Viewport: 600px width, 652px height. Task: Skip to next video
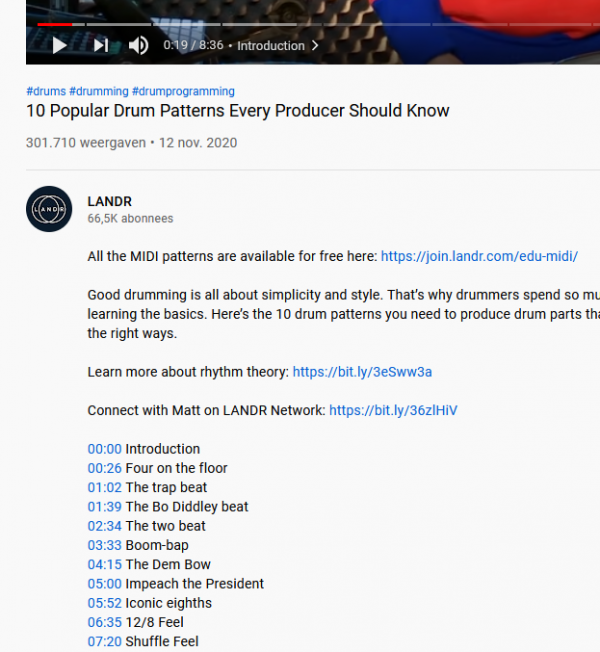[x=101, y=45]
